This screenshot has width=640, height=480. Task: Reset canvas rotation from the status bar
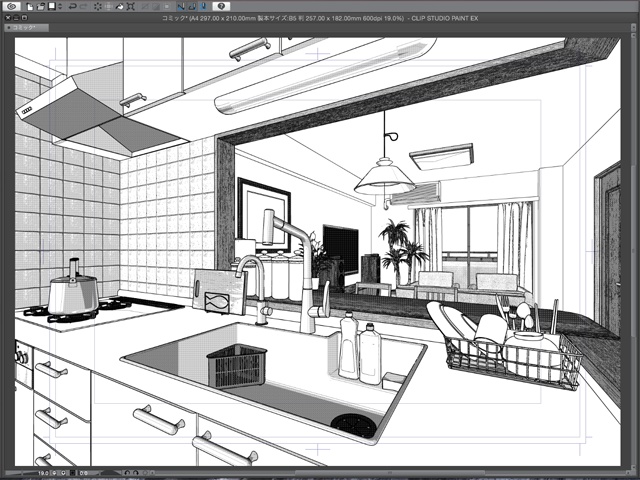click(144, 473)
